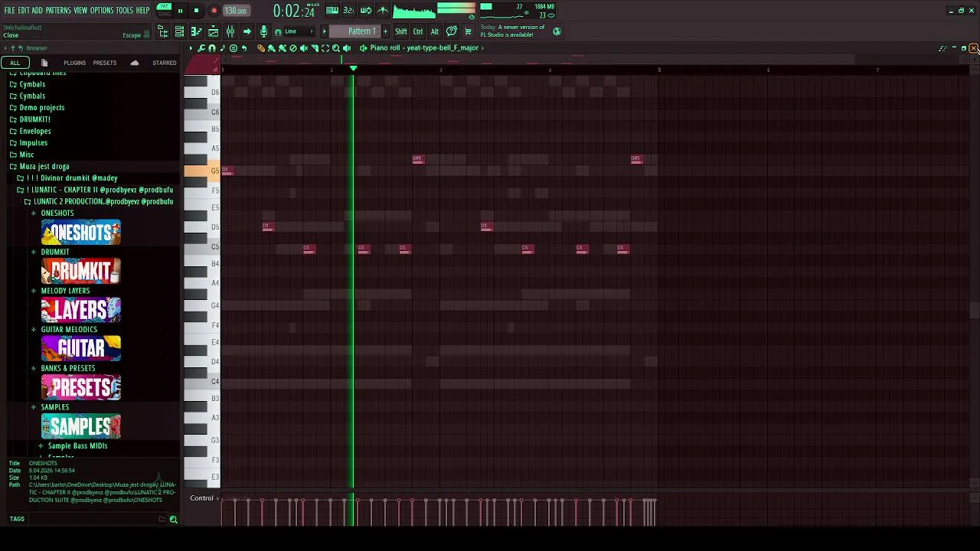Select the slice tool in piano roll

[x=315, y=48]
